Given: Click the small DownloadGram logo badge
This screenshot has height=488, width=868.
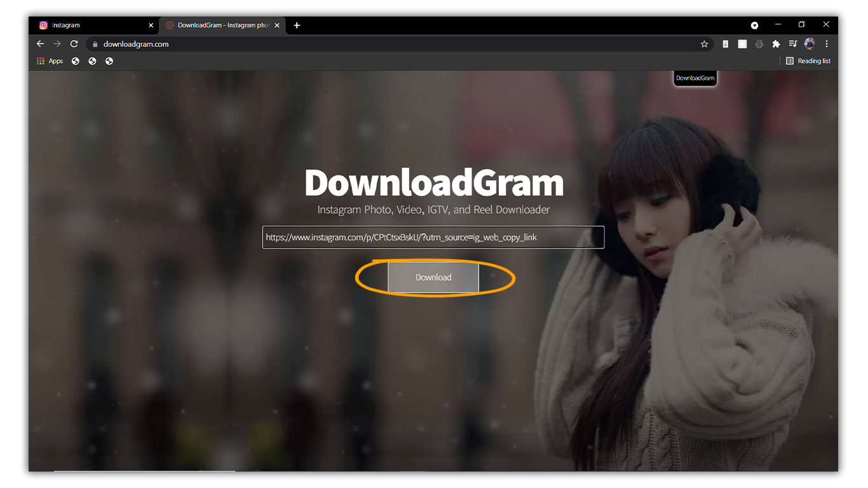Looking at the screenshot, I should (695, 78).
